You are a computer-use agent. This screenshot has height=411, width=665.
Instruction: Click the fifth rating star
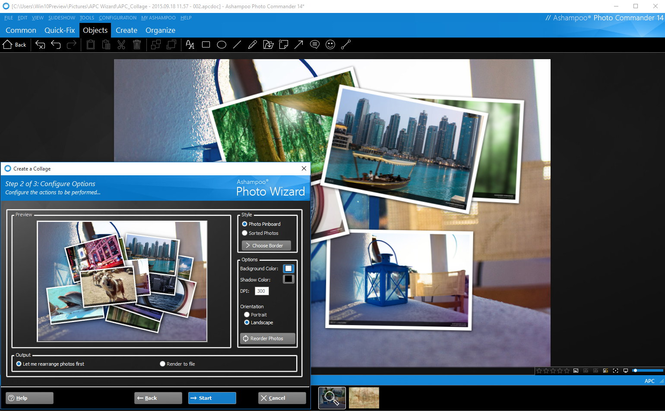coord(567,371)
